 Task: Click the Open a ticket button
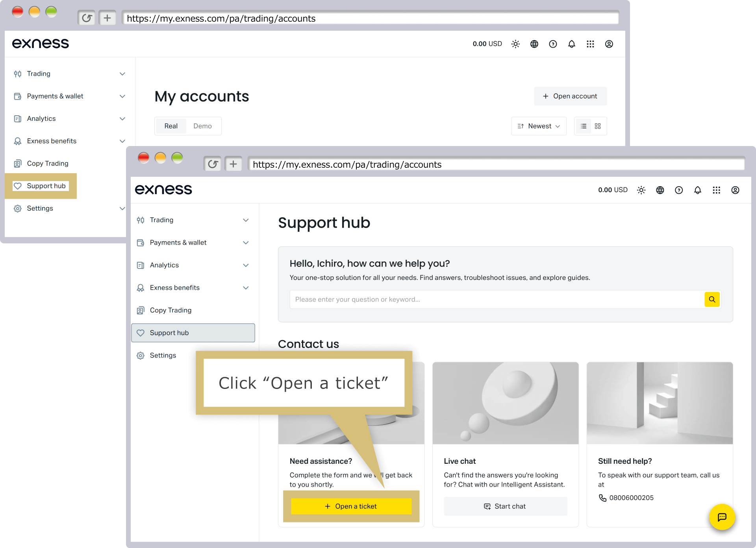(x=351, y=506)
